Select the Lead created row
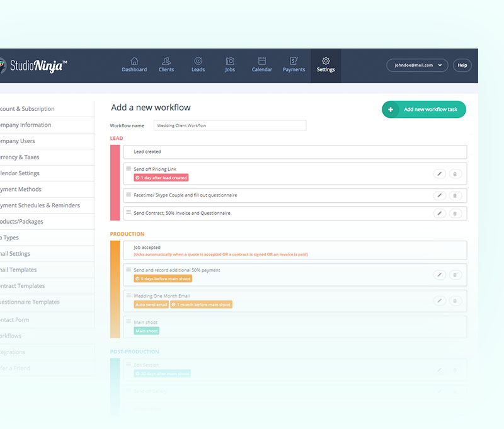The width and height of the screenshot is (504, 429). pyautogui.click(x=295, y=152)
